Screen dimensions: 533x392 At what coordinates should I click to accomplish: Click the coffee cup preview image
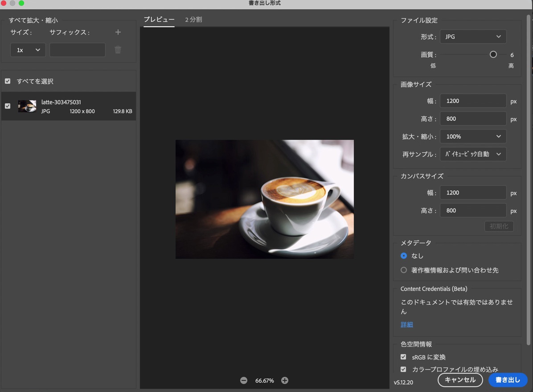coord(264,200)
